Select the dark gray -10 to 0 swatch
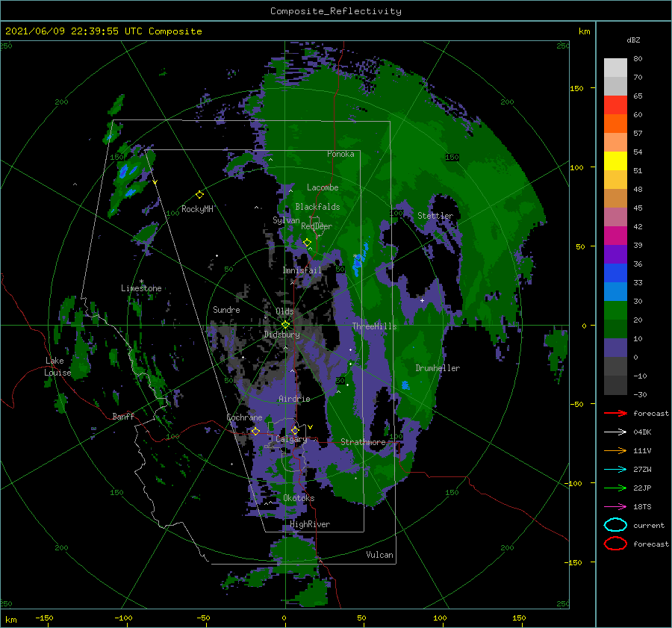The image size is (672, 628). 615,366
